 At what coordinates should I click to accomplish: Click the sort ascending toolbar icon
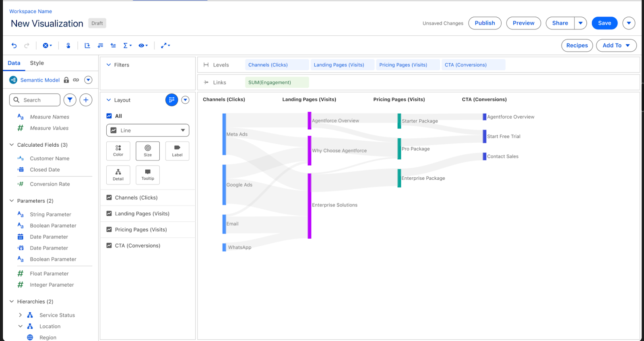click(x=113, y=46)
